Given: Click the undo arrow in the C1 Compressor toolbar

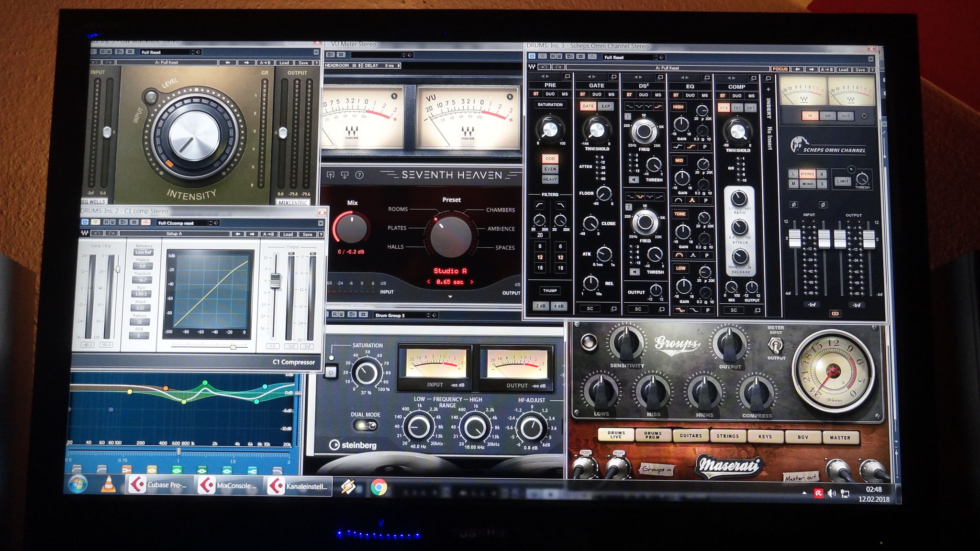Looking at the screenshot, I should 97,233.
